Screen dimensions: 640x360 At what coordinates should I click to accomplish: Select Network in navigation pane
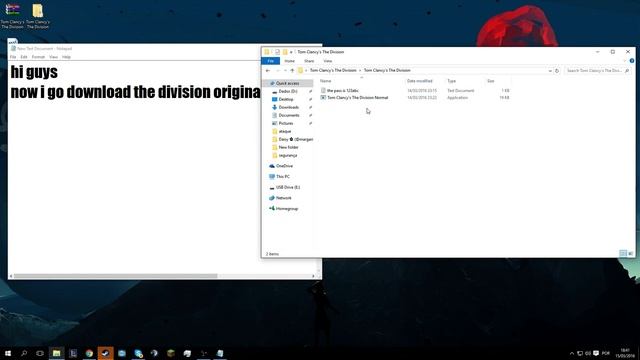point(283,198)
